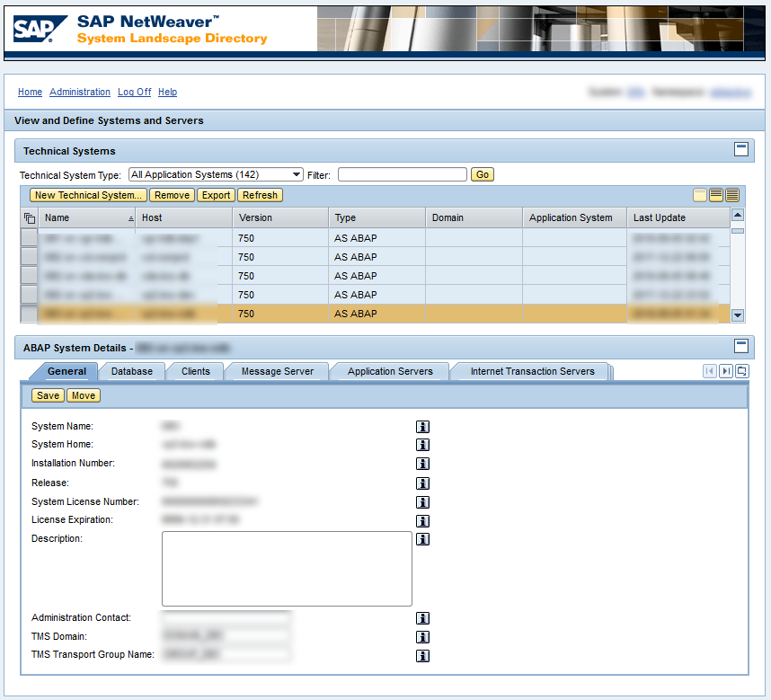
Task: Open the Administration link
Action: tap(79, 92)
